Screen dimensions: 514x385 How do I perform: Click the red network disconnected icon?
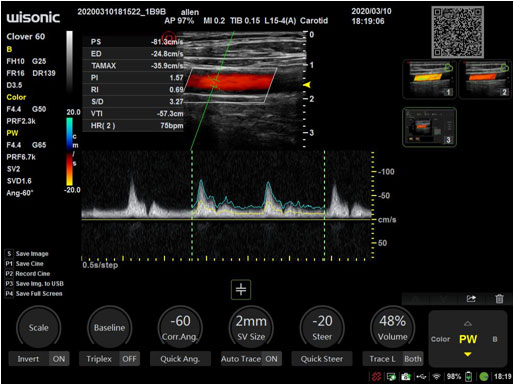pos(376,377)
